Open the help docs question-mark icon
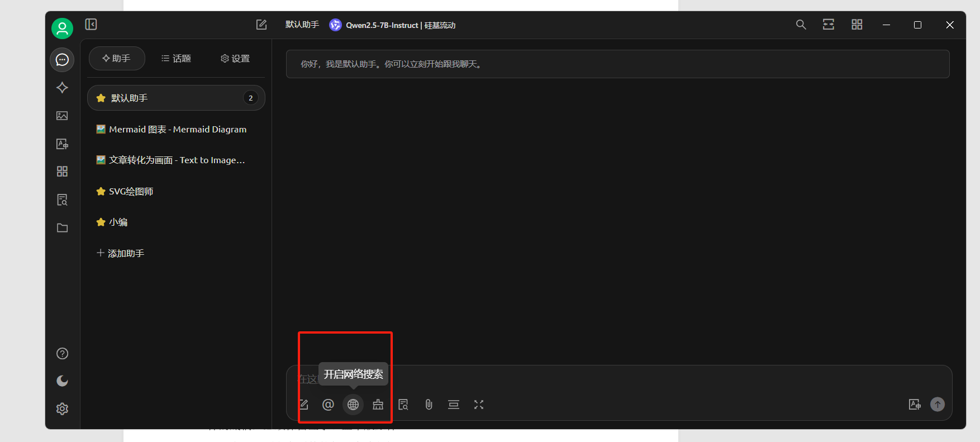The width and height of the screenshot is (980, 442). point(62,353)
